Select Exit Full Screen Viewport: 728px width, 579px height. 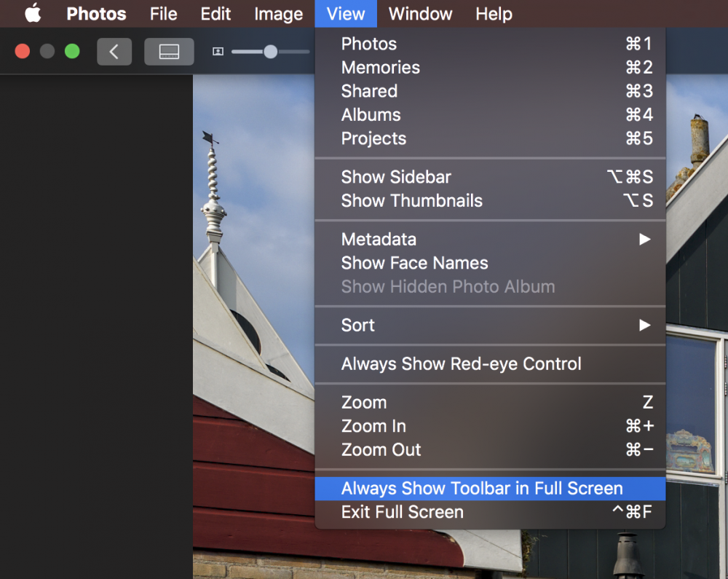point(490,512)
